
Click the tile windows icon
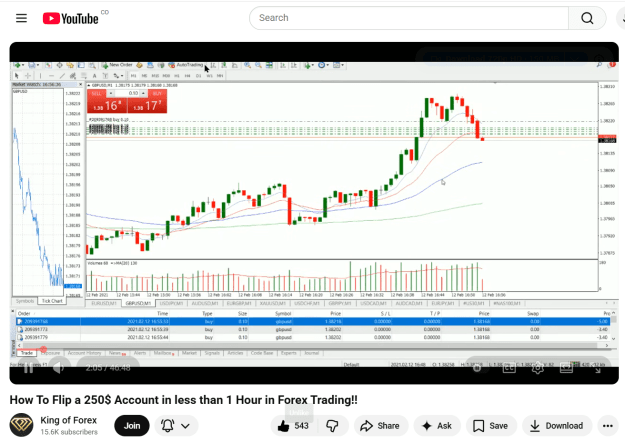(269, 65)
